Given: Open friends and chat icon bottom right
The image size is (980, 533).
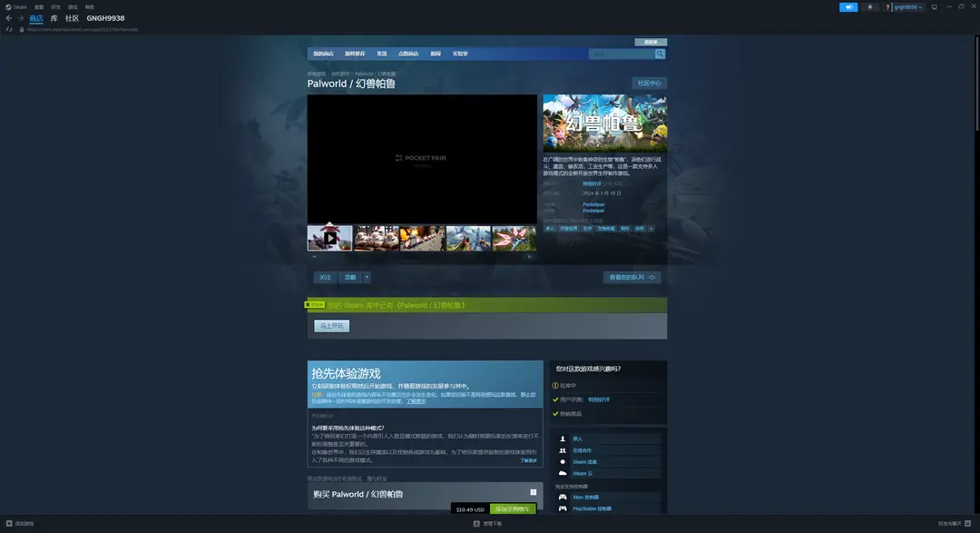Looking at the screenshot, I should coord(967,523).
